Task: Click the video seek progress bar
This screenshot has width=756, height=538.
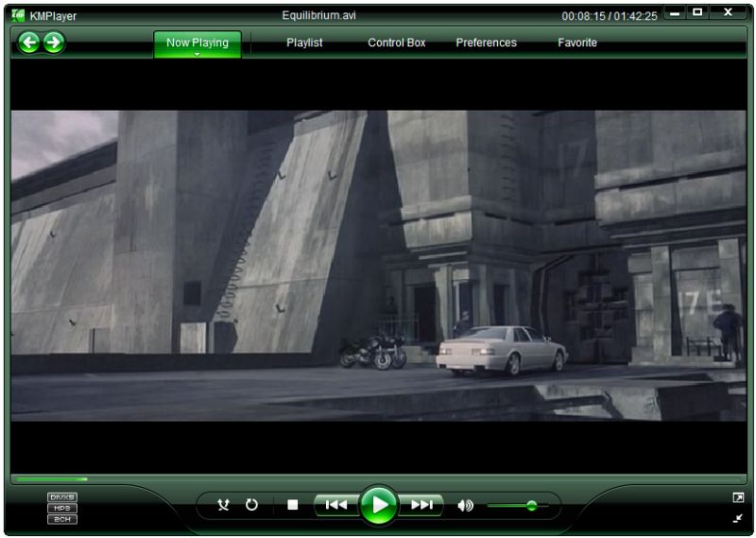Action: [379, 479]
